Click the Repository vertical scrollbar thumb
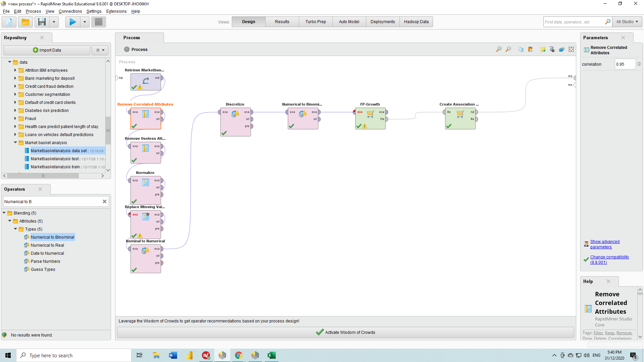This screenshot has height=362, width=644. pos(108,130)
